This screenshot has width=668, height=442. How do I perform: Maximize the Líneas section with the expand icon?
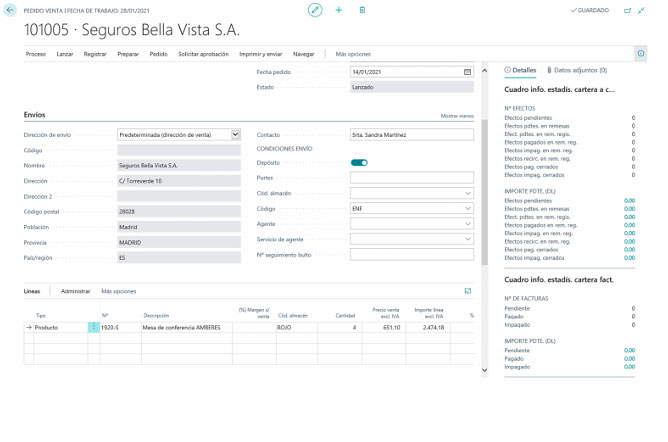[468, 291]
